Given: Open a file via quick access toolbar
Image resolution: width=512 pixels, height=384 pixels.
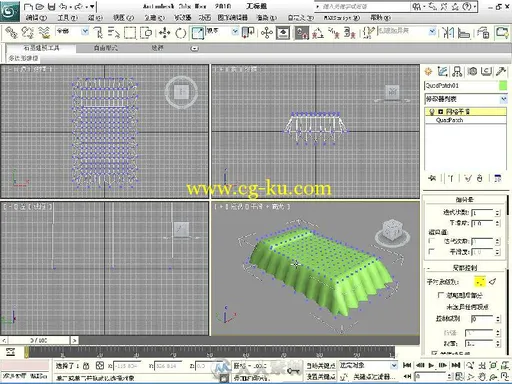Looking at the screenshot, I should (x=40, y=6).
